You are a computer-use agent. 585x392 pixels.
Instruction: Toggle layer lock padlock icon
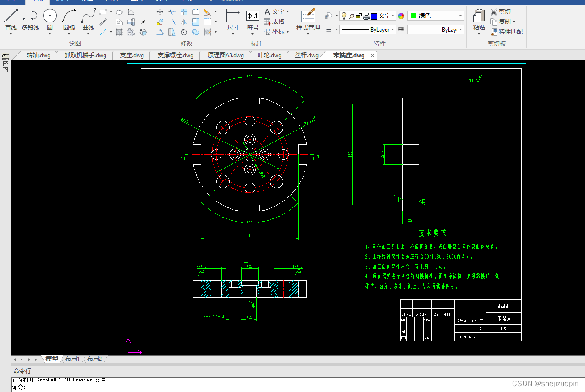tap(359, 16)
